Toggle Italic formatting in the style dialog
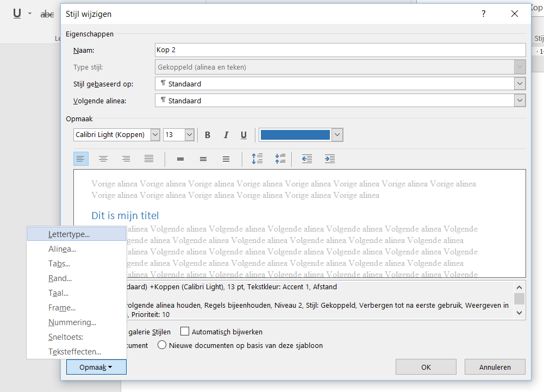The image size is (544, 392). (226, 135)
